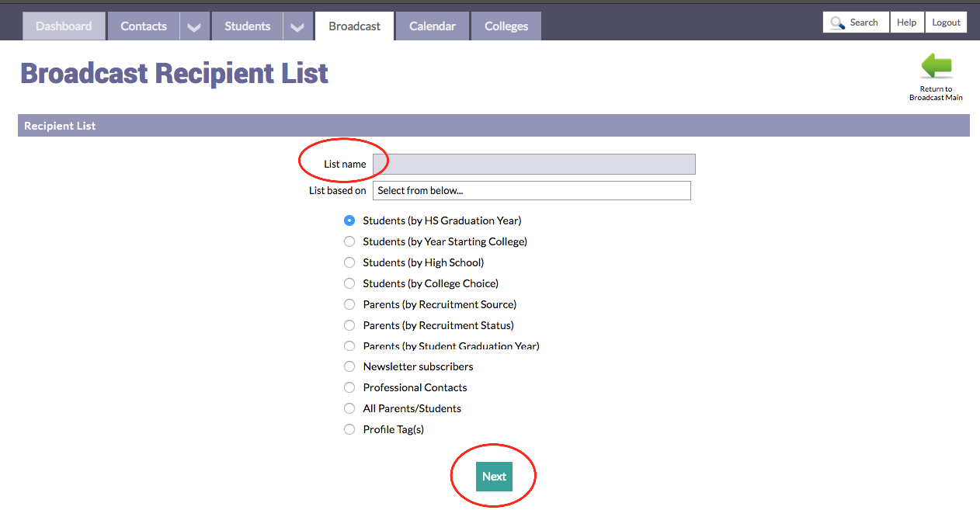Click the Broadcast Recipient List heading
The image size is (980, 517).
pos(174,74)
